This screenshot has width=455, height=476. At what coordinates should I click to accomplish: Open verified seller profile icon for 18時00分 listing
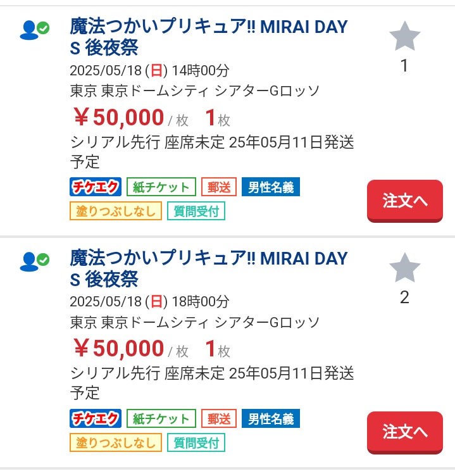34,261
